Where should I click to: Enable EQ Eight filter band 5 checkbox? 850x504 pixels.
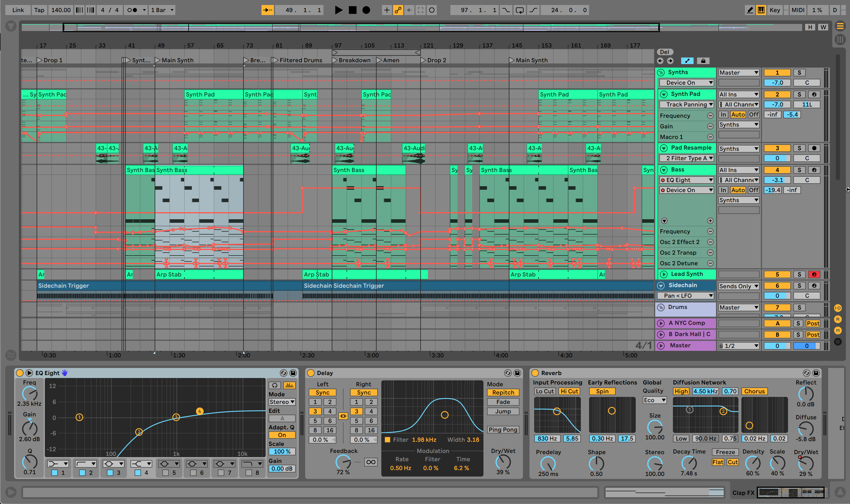pyautogui.click(x=165, y=472)
